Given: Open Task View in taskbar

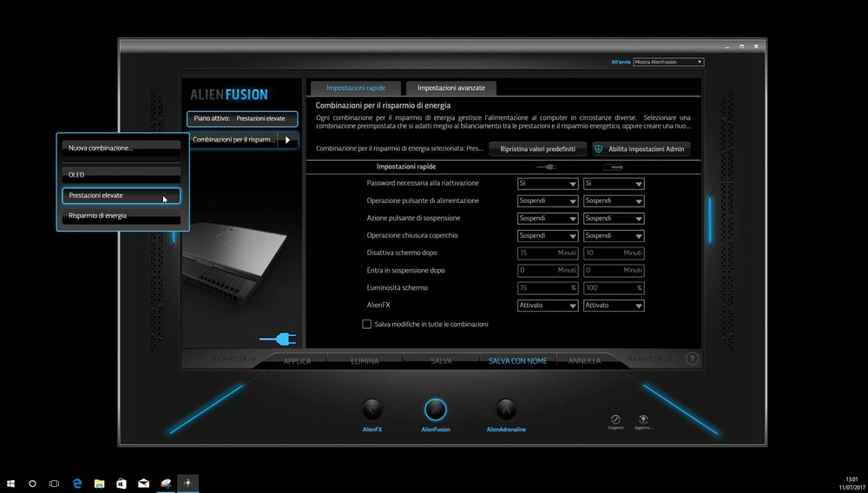Looking at the screenshot, I should (x=54, y=483).
